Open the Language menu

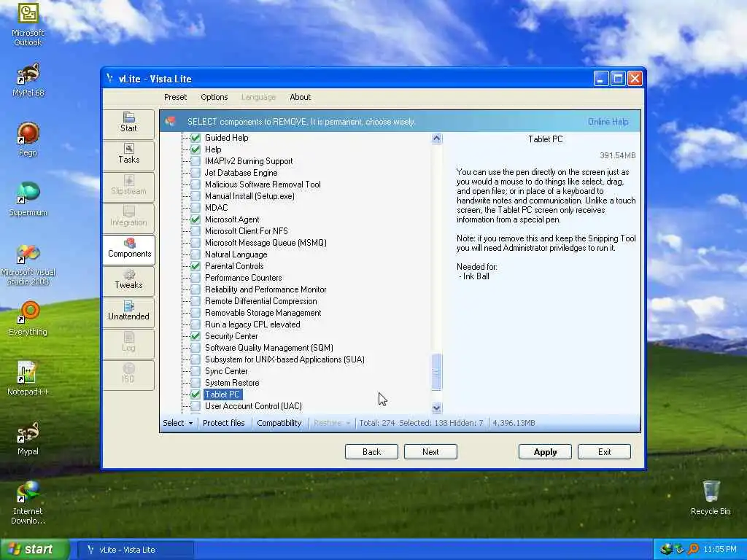tap(258, 97)
